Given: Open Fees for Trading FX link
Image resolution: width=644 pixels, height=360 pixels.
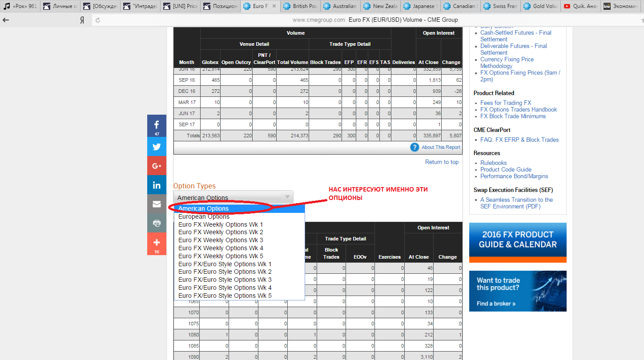Looking at the screenshot, I should (x=506, y=103).
